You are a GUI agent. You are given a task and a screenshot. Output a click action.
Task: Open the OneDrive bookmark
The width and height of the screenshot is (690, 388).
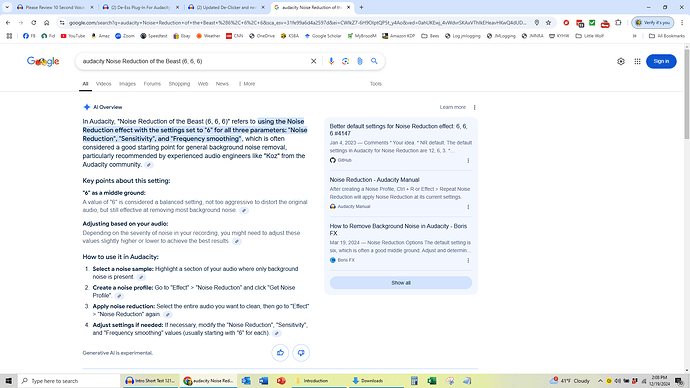[262, 36]
